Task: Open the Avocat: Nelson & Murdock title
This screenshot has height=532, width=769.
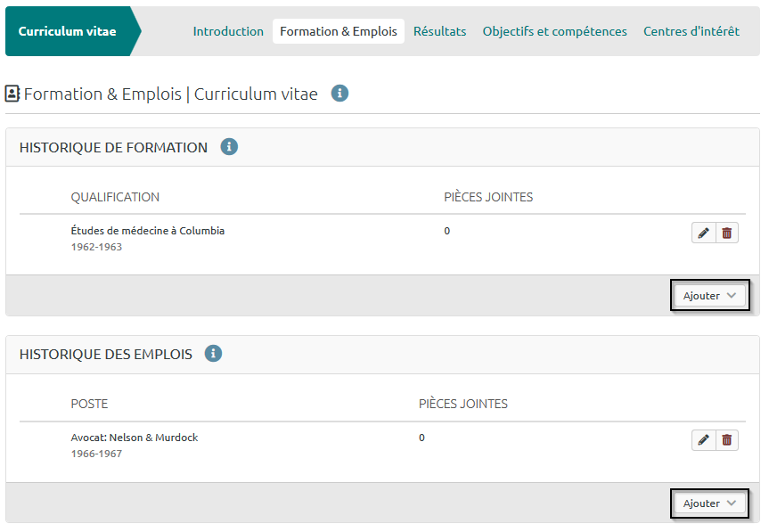Action: 135,438
